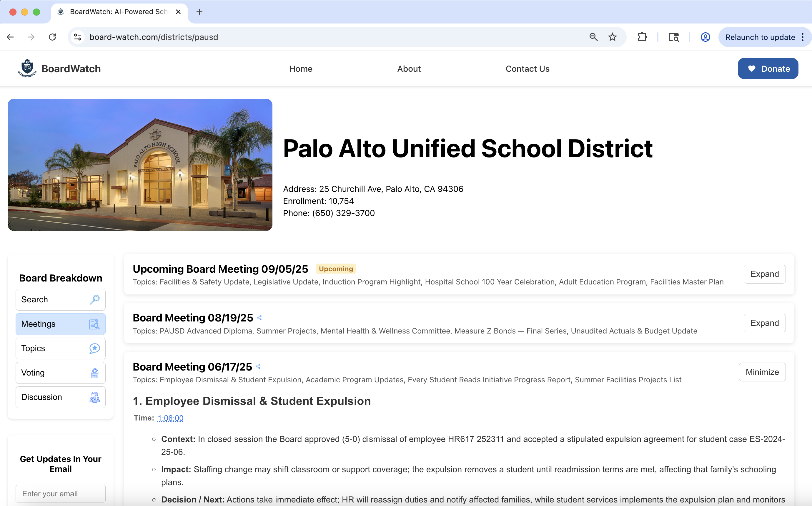Reload the page
This screenshot has width=812, height=506.
tap(53, 37)
